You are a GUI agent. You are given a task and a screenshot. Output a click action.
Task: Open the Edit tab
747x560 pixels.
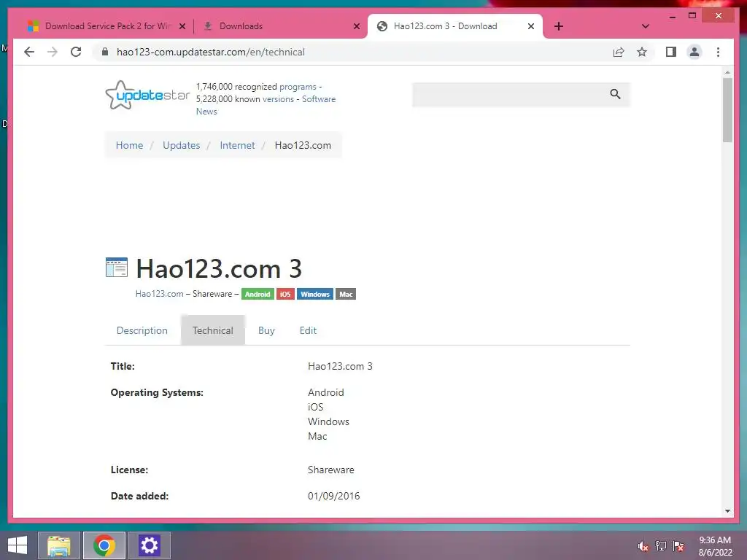point(309,330)
